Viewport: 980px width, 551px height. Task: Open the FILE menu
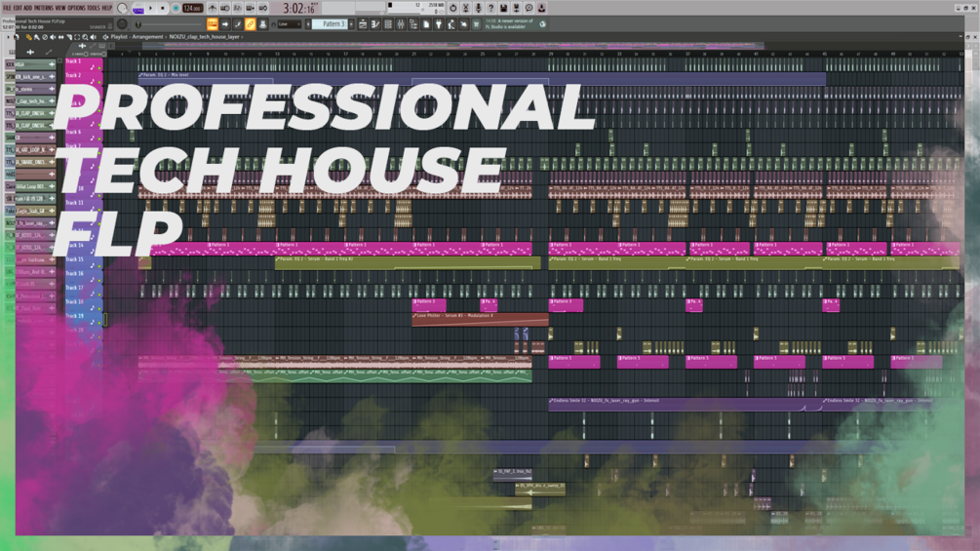6,8
